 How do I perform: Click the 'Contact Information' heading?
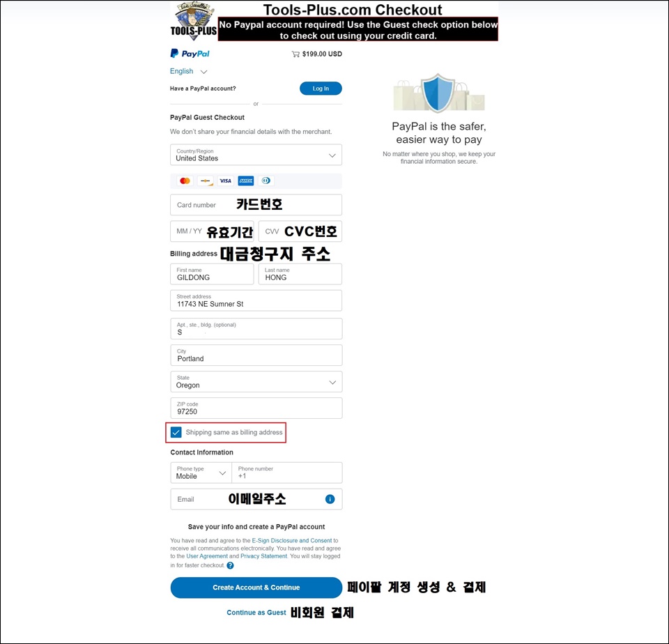202,452
